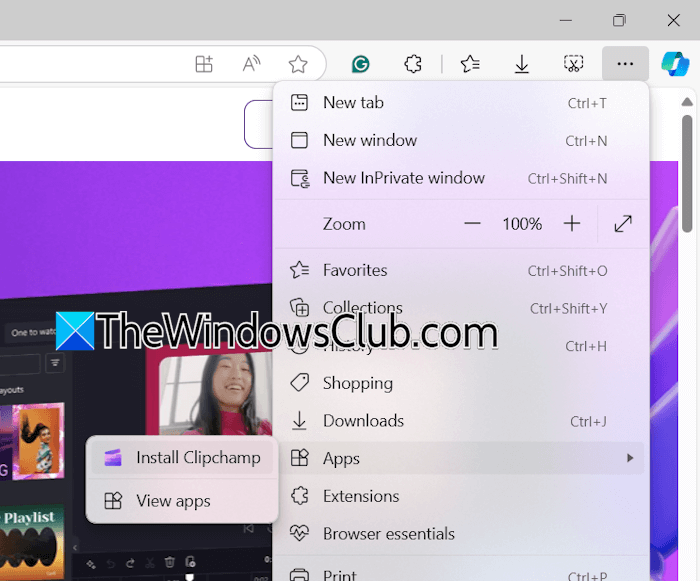Open Extensions from the menu list

[460, 496]
